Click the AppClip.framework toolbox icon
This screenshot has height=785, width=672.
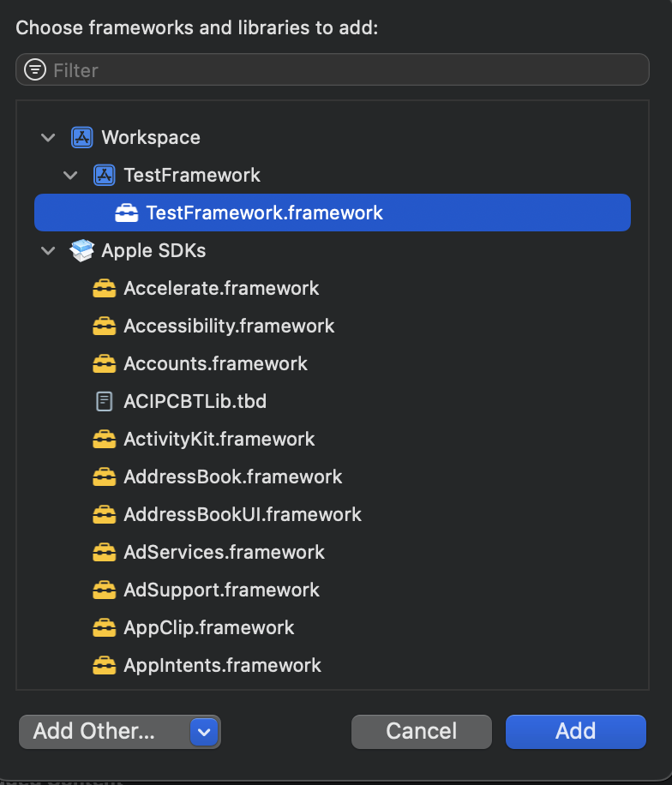coord(105,628)
